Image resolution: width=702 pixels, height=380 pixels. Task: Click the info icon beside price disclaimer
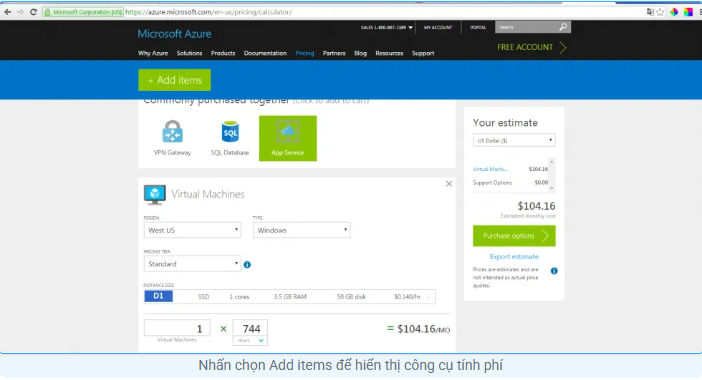(x=554, y=271)
